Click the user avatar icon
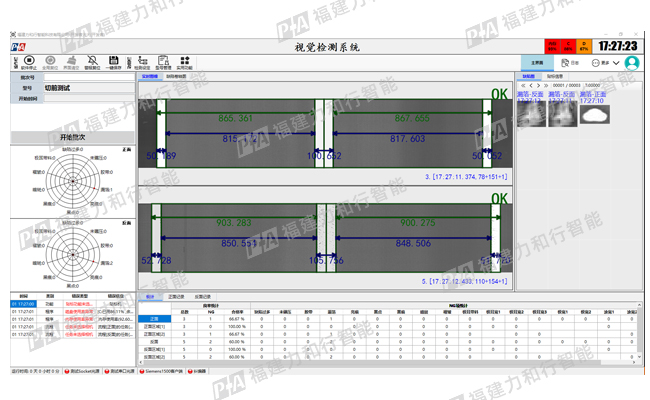The image size is (650, 400). click(x=631, y=63)
